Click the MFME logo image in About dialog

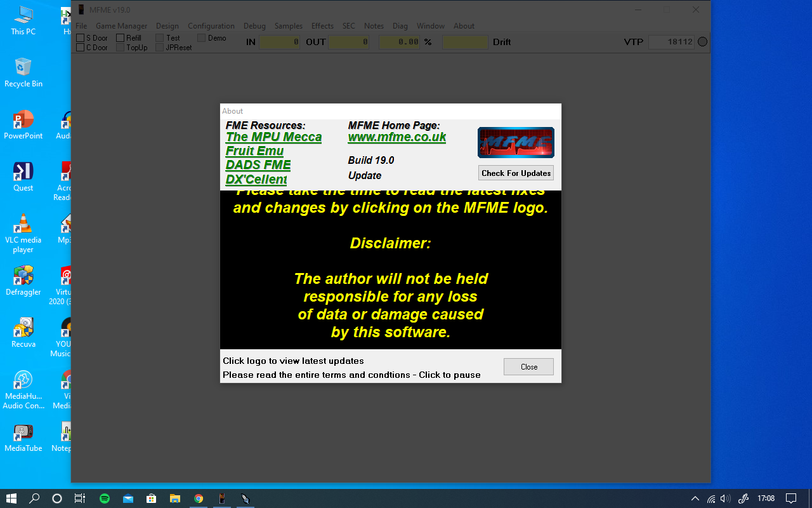tap(516, 142)
